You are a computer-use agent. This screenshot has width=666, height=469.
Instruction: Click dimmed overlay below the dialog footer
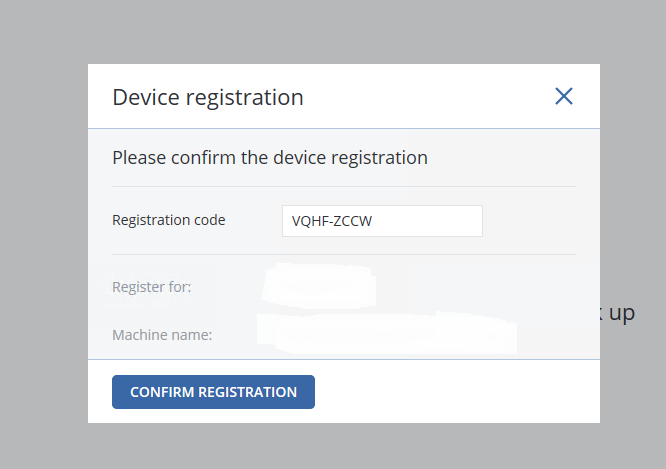coord(340,446)
